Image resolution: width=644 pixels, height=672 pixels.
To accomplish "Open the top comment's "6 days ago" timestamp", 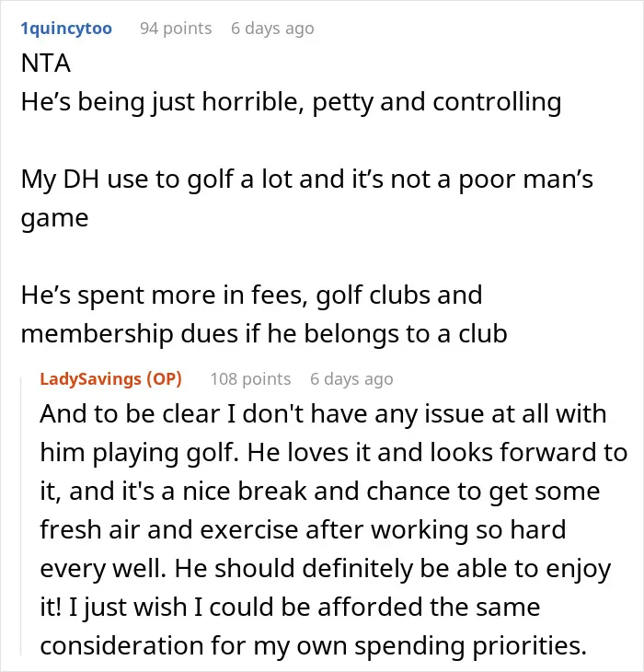I will pos(272,29).
